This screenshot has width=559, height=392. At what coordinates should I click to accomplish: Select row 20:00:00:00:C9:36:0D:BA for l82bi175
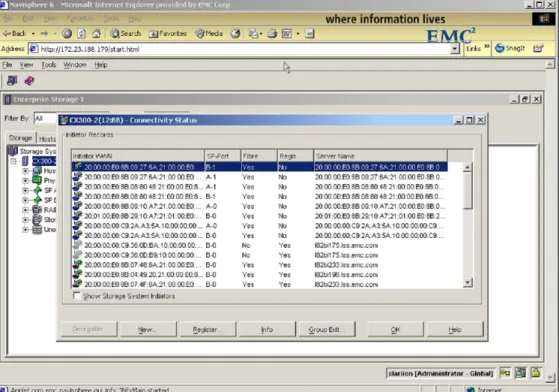[260, 245]
